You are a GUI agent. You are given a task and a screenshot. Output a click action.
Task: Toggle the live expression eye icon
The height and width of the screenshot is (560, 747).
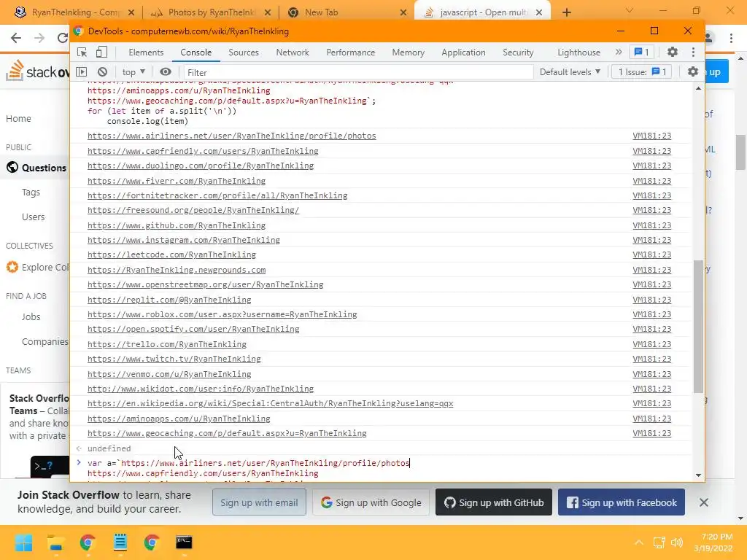click(x=166, y=72)
